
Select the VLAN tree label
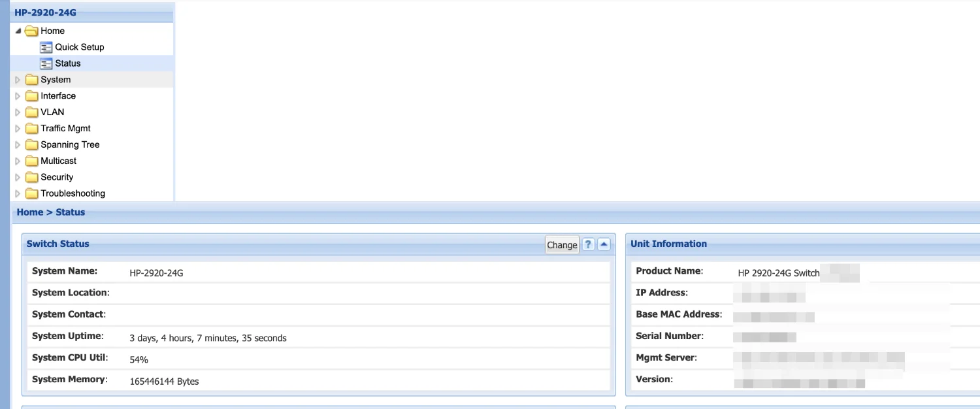pos(52,112)
